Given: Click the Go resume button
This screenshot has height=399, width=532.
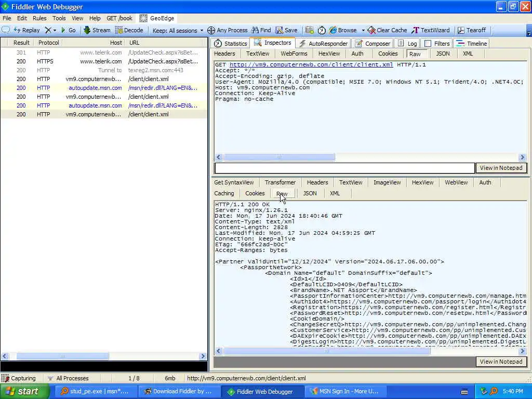Looking at the screenshot, I should 68,30.
